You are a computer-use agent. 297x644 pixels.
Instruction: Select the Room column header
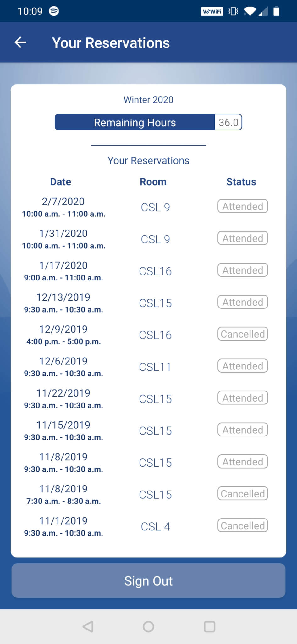153,182
